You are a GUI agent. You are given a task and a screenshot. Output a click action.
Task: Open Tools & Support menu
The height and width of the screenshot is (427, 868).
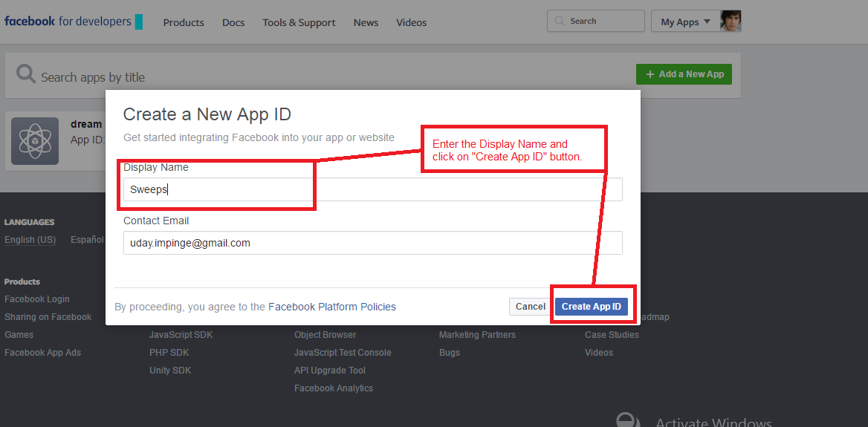[x=299, y=23]
